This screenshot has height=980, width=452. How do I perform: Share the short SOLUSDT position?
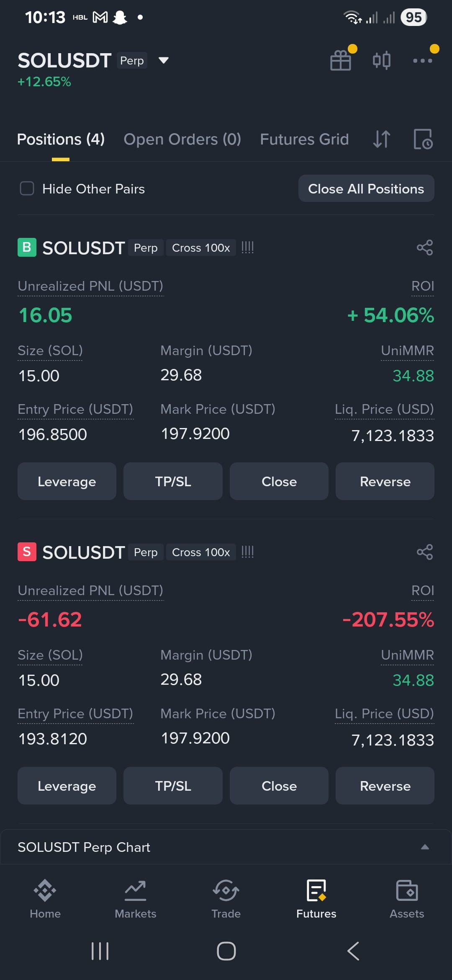(425, 552)
